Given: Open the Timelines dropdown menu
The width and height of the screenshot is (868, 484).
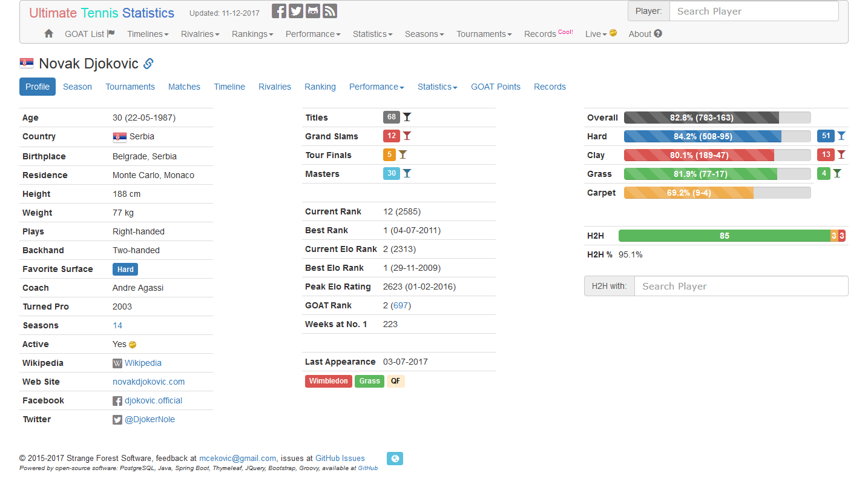Looking at the screenshot, I should point(148,34).
